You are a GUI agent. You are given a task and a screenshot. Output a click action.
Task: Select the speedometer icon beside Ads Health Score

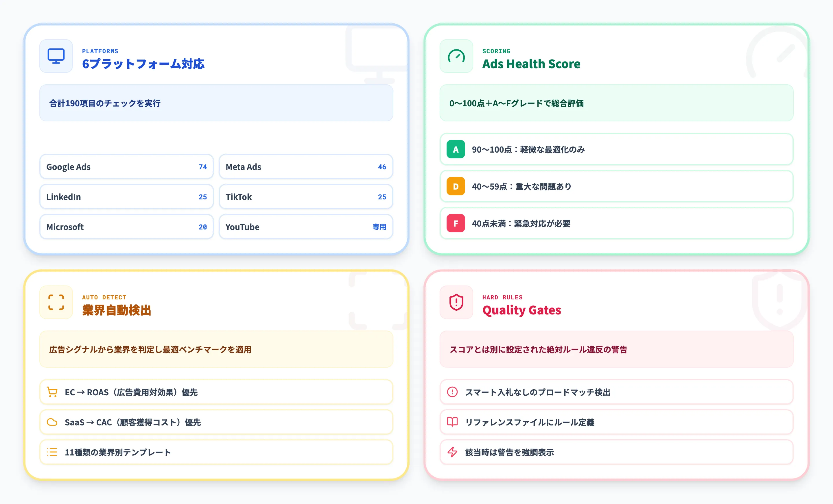click(x=456, y=56)
